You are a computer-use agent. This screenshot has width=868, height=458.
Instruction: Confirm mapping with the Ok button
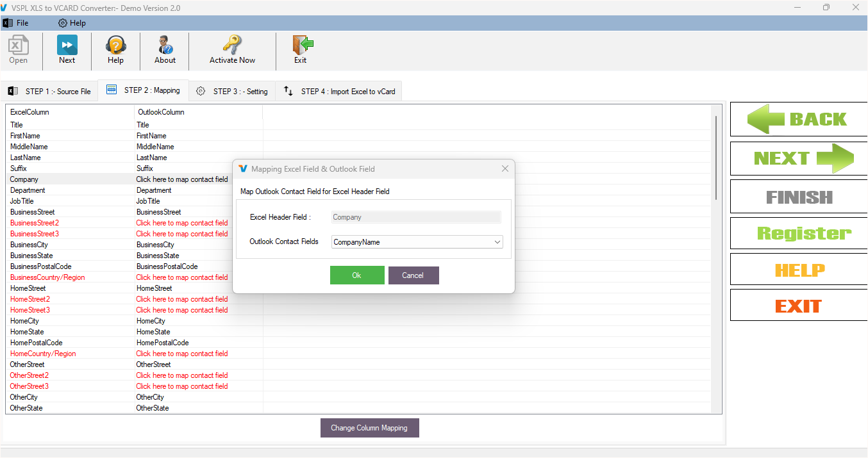[x=357, y=275]
